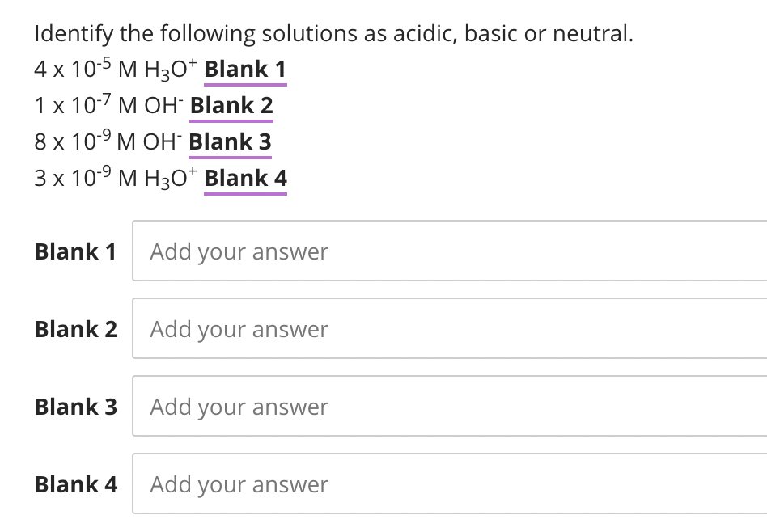Click the Blank 4 label beside its field
This screenshot has height=532, width=767.
75,484
